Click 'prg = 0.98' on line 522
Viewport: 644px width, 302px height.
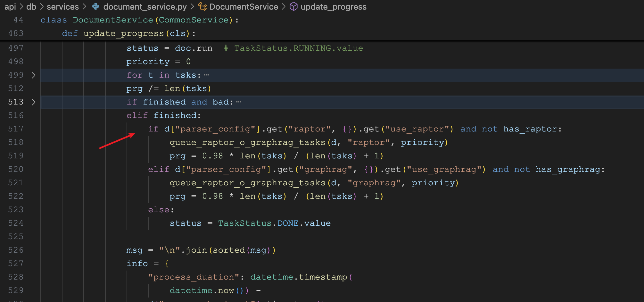196,196
